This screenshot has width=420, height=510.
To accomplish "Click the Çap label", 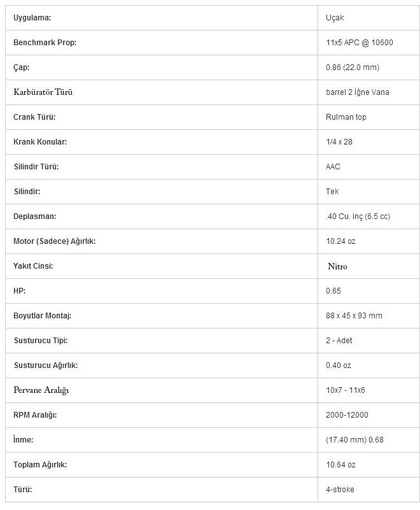I will [22, 67].
